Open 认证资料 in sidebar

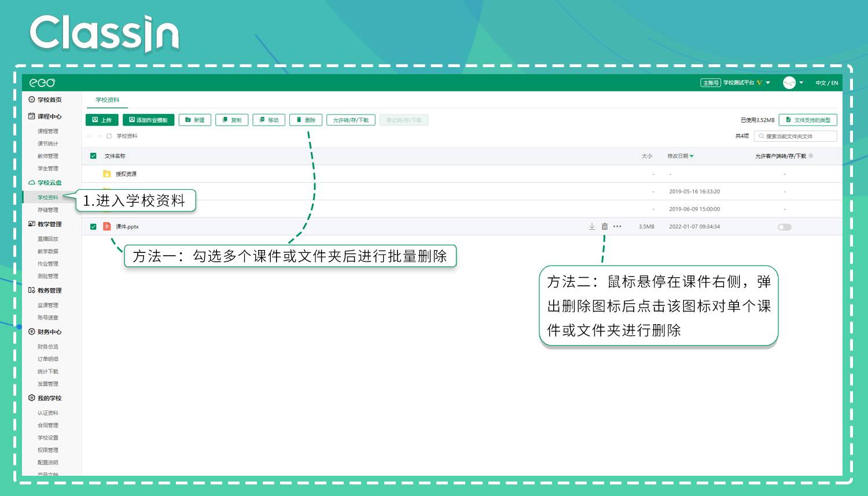48,413
